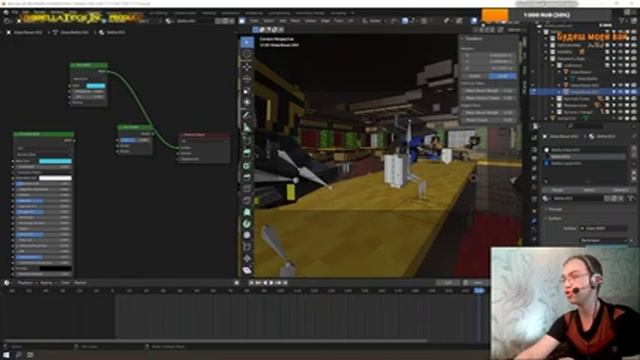Open the viewport View menu
This screenshot has width=640, height=360.
[x=254, y=21]
